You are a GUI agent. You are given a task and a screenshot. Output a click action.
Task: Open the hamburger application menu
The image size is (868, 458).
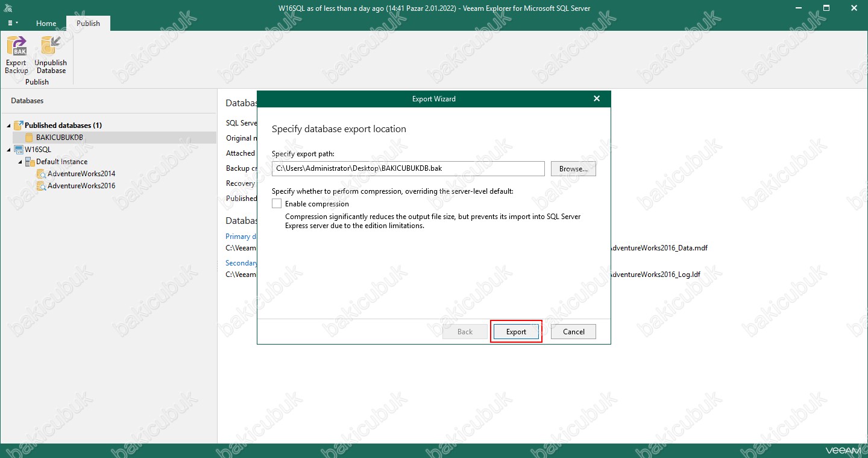click(x=13, y=23)
